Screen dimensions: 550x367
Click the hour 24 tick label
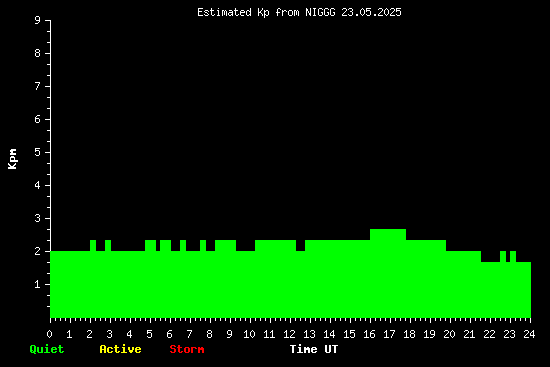tap(529, 334)
